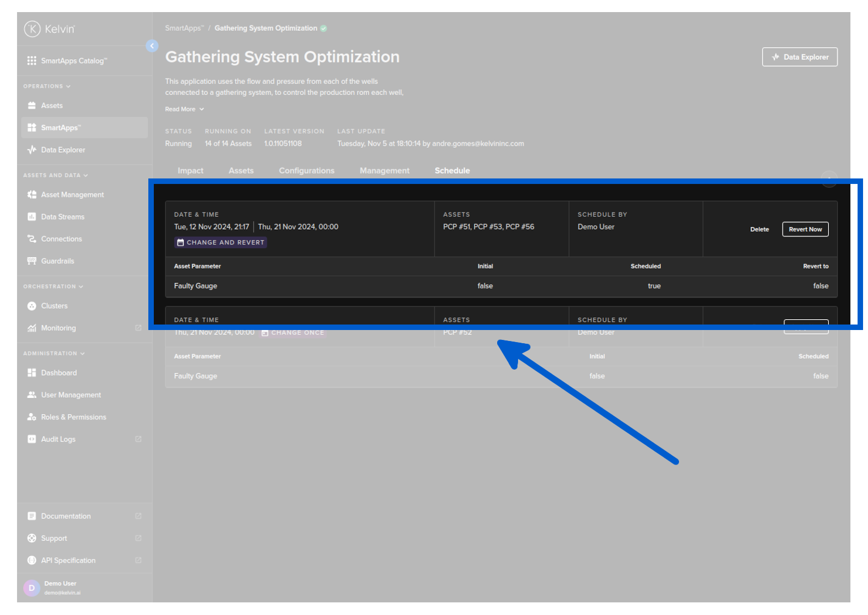This screenshot has width=868, height=615.
Task: Open Data Explorer from the sidebar
Action: point(63,150)
